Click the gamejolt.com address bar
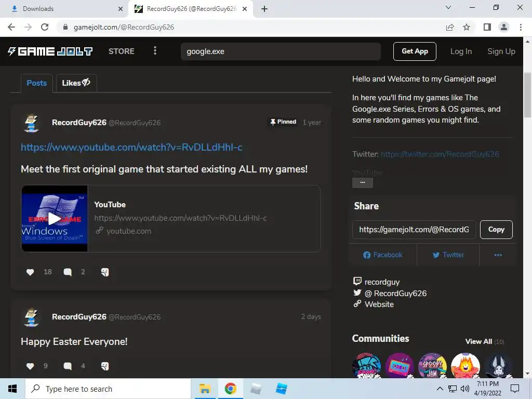The height and width of the screenshot is (399, 532). 251,27
